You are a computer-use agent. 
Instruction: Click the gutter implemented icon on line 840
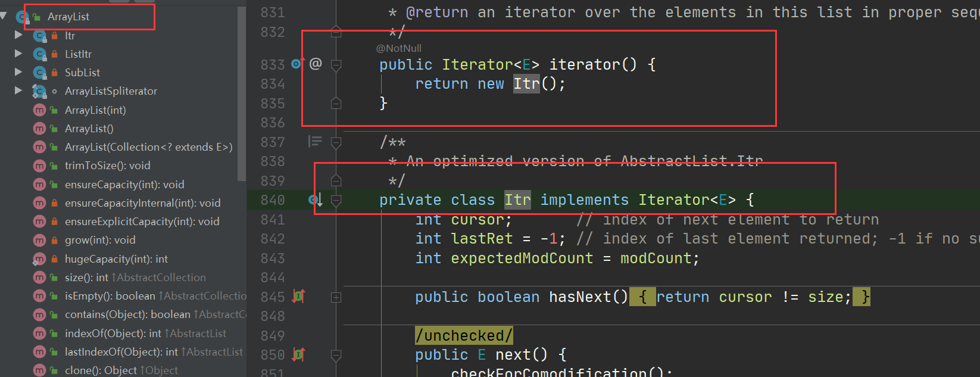(x=316, y=200)
